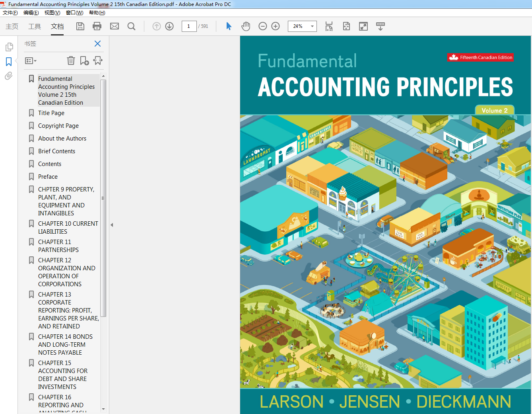532x414 pixels.
Task: Click the Add new bookmark icon
Action: pos(84,61)
